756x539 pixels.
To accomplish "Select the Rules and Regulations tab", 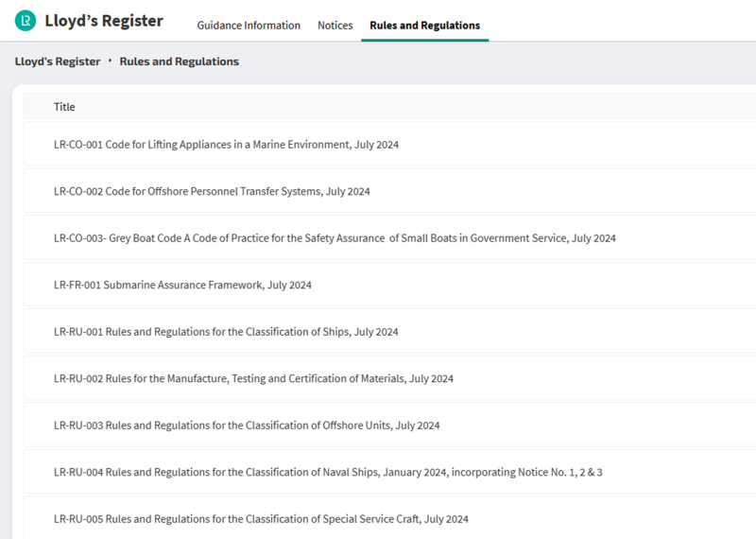I will click(x=424, y=26).
